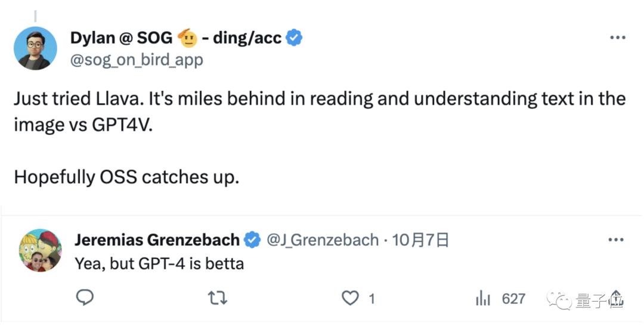Open the @sog_on_bird_app handle link
Viewport: 644px width, 329px height.
tap(137, 60)
